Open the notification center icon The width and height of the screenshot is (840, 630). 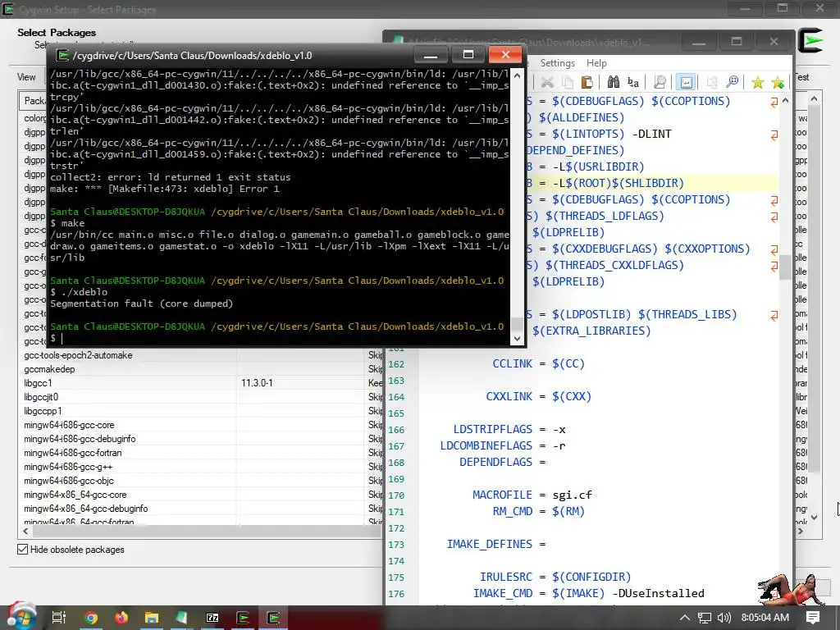[x=813, y=618]
